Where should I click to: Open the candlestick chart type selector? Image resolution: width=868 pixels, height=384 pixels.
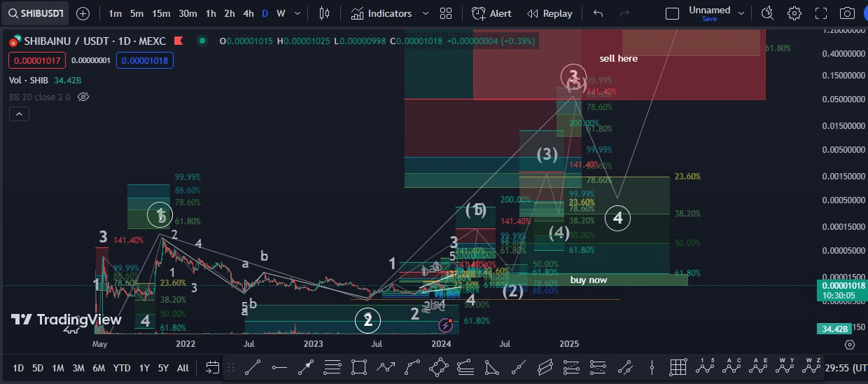(324, 13)
